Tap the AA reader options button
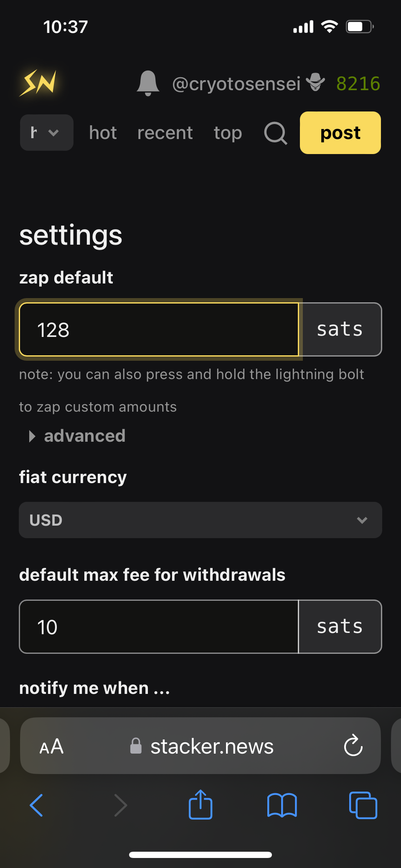Viewport: 401px width, 868px height. (x=51, y=746)
